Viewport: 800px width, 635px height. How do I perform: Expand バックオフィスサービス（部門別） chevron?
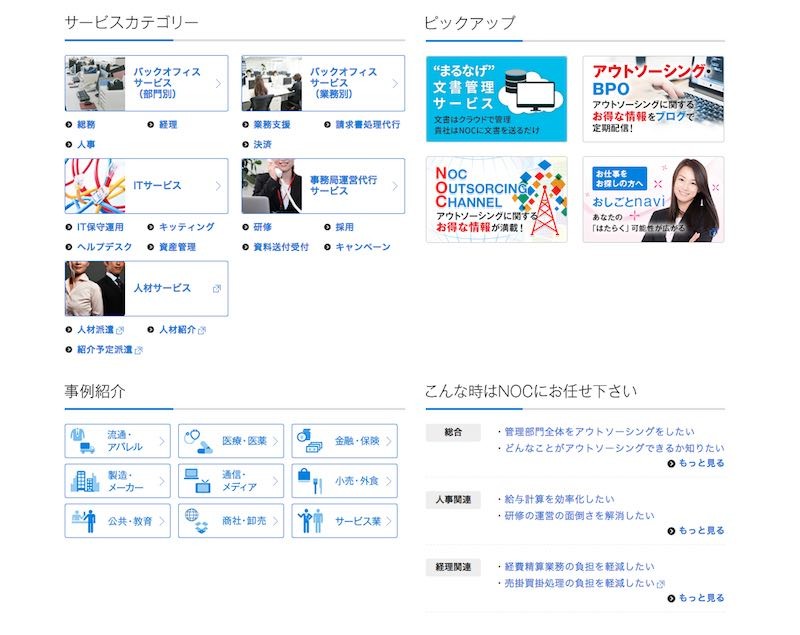[218, 84]
